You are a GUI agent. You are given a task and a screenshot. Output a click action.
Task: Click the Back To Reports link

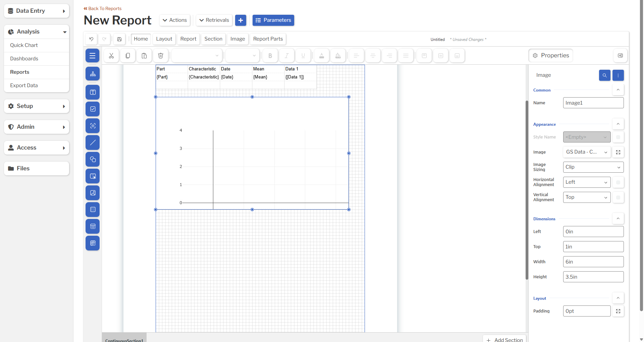pos(102,8)
